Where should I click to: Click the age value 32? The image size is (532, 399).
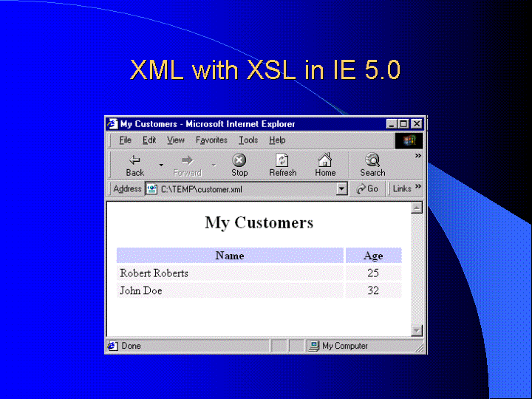pyautogui.click(x=373, y=290)
